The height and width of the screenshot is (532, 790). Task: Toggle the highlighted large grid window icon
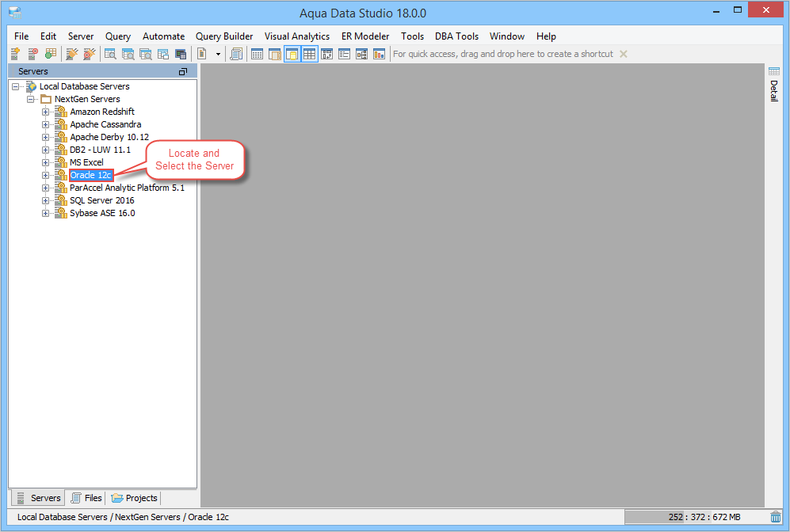(x=309, y=54)
